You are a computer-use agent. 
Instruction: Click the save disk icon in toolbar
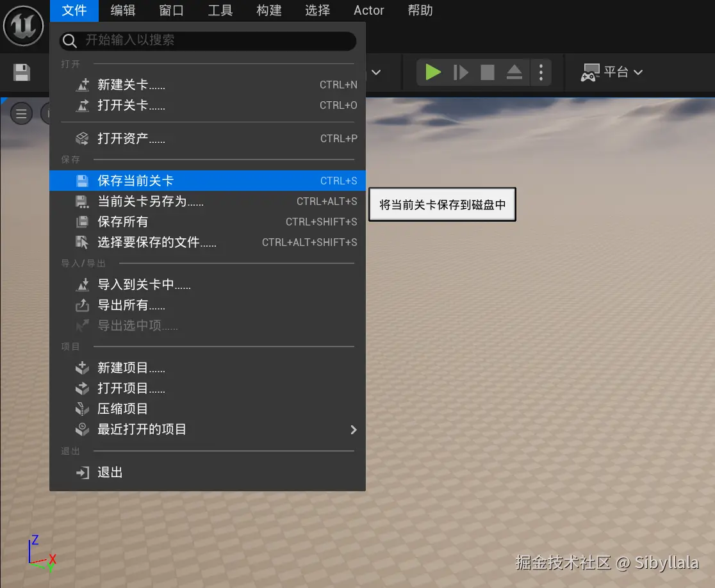[x=21, y=72]
